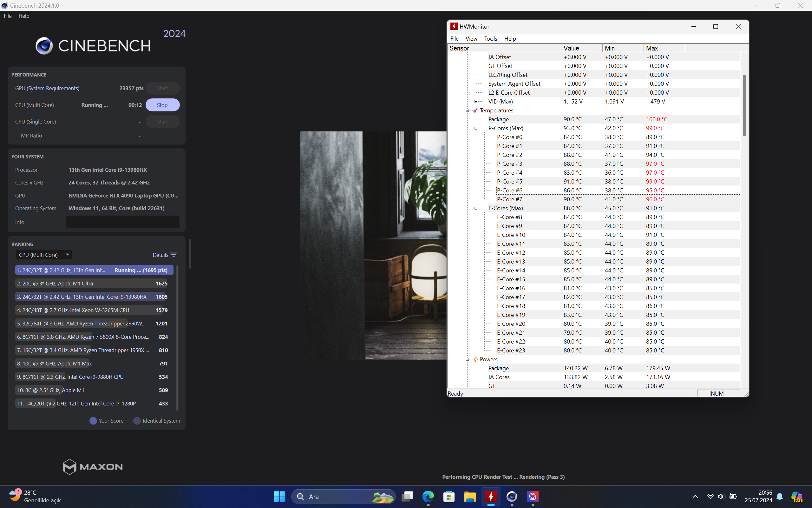
Task: Click the Identical System legend color dot
Action: [137, 421]
